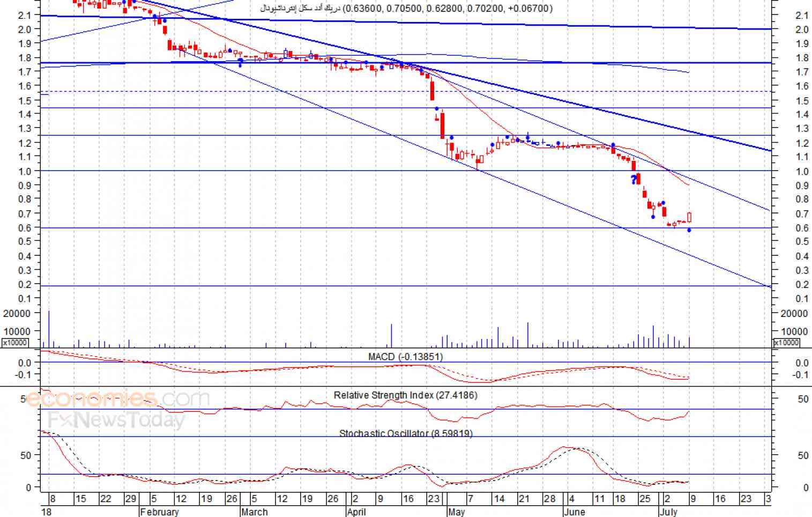Click the 20000 volume label on left axis
The height and width of the screenshot is (517, 812).
tap(17, 313)
